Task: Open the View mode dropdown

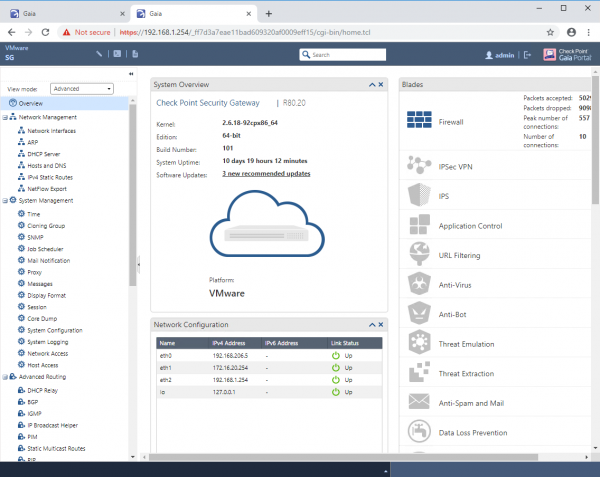Action: coord(82,89)
